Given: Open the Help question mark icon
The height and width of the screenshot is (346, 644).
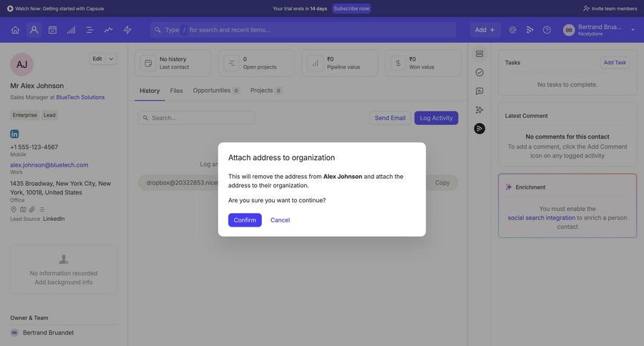Looking at the screenshot, I should click(x=547, y=30).
